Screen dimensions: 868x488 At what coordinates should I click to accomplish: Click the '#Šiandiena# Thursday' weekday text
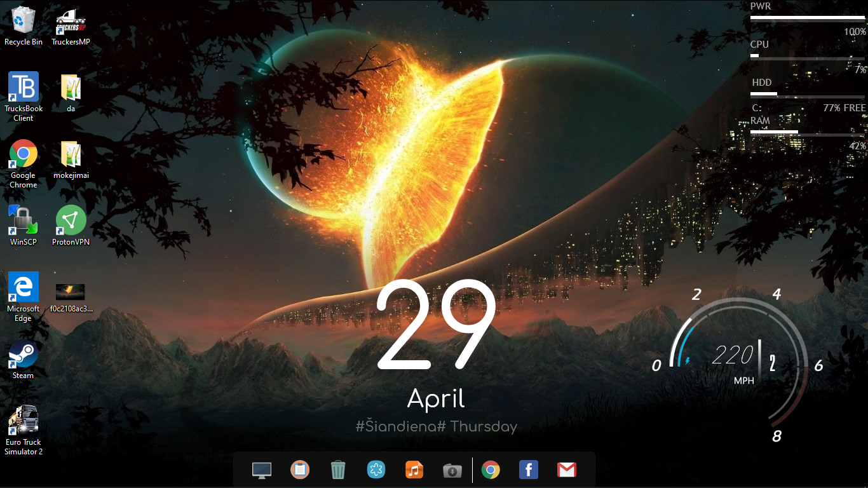[x=437, y=426]
